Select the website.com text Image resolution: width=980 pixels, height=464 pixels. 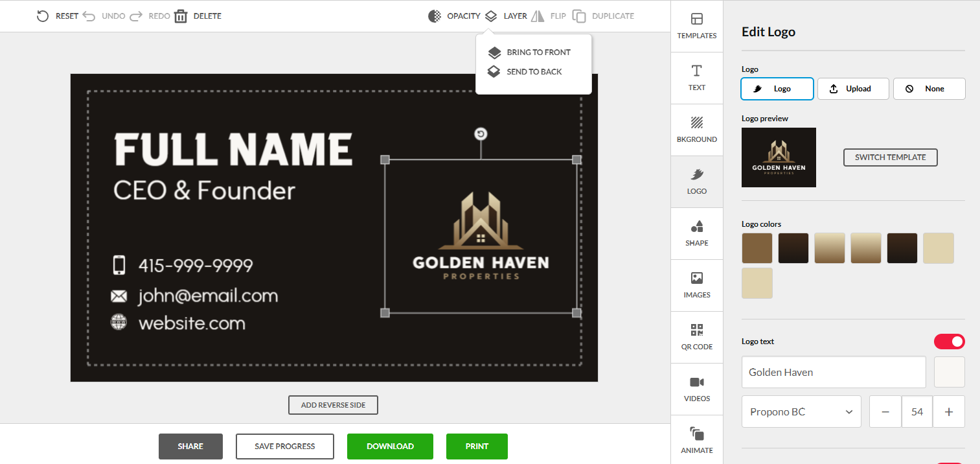point(192,323)
